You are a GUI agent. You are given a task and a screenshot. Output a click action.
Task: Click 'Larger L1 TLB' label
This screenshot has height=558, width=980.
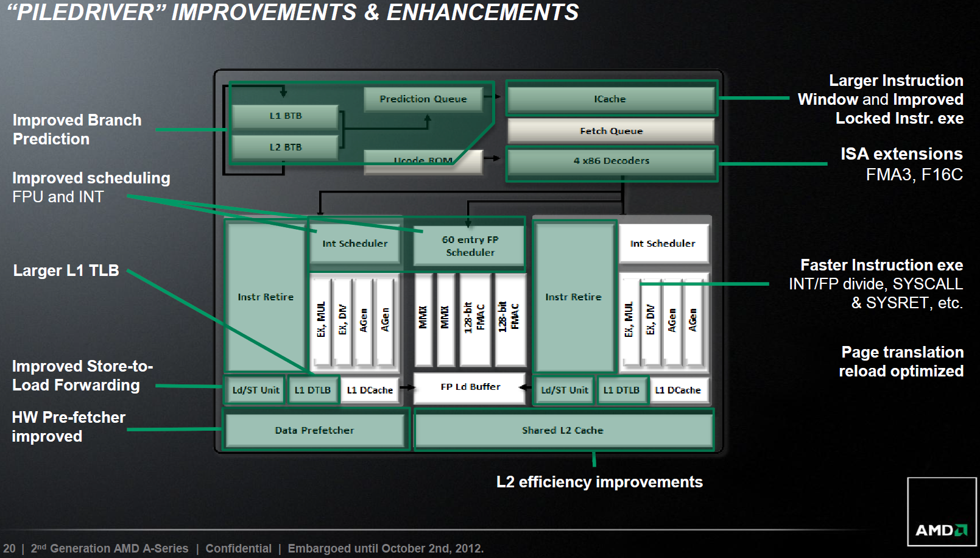coord(66,270)
